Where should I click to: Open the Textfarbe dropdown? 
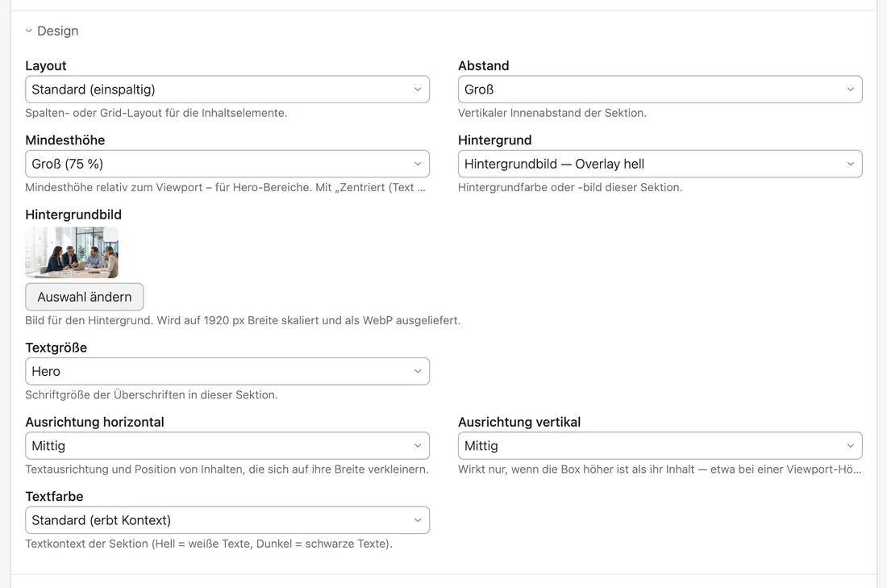[x=227, y=520]
